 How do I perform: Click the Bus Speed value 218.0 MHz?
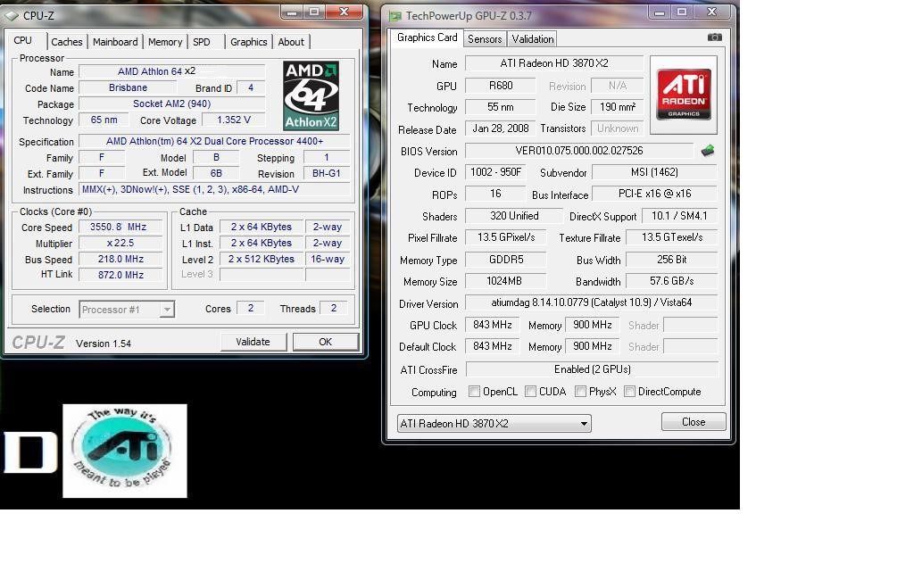pyautogui.click(x=120, y=259)
